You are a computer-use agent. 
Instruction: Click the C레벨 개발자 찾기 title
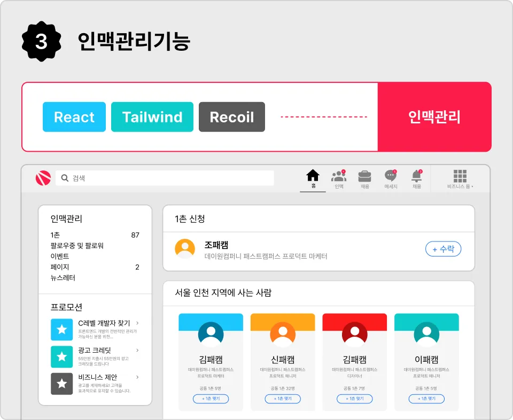point(104,323)
